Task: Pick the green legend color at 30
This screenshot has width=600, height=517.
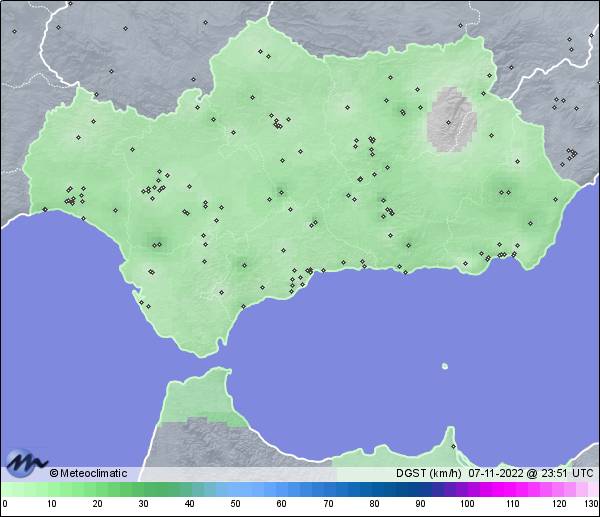Action: (x=143, y=489)
